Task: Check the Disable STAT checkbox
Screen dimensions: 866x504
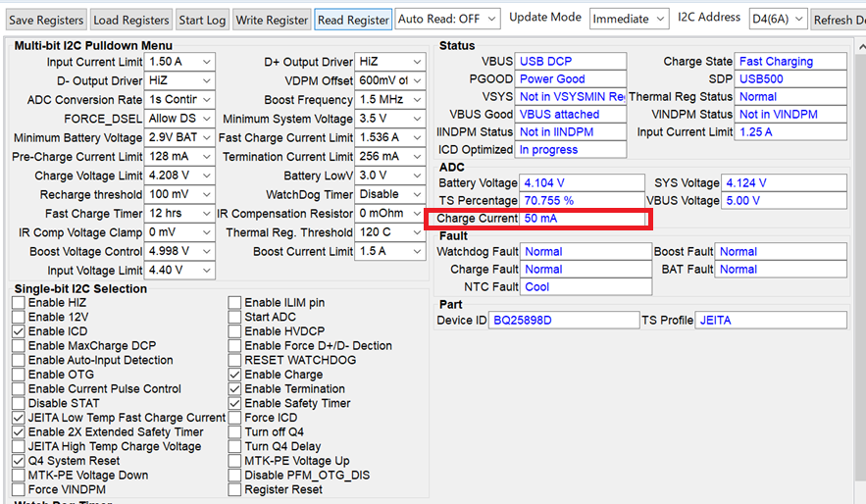Action: point(19,403)
